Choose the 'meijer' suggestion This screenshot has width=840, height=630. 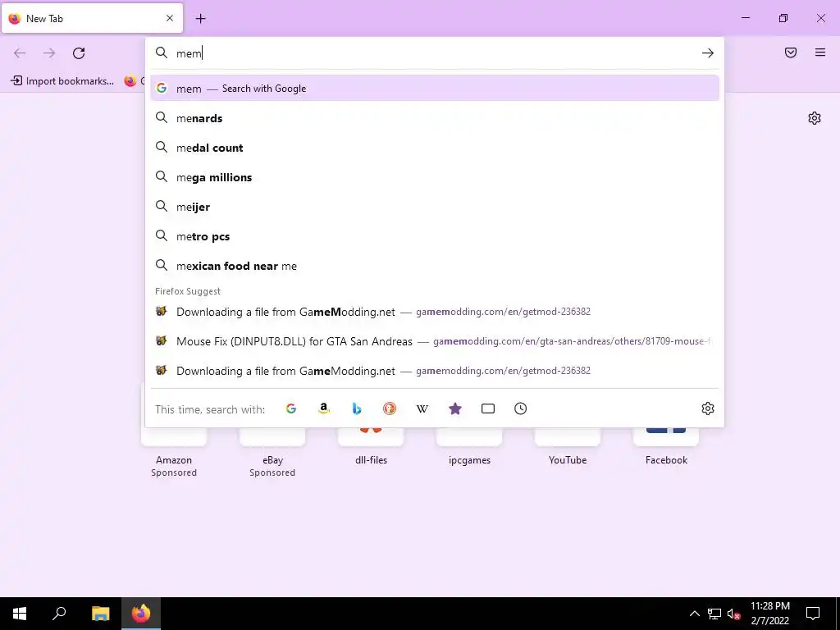tap(435, 207)
